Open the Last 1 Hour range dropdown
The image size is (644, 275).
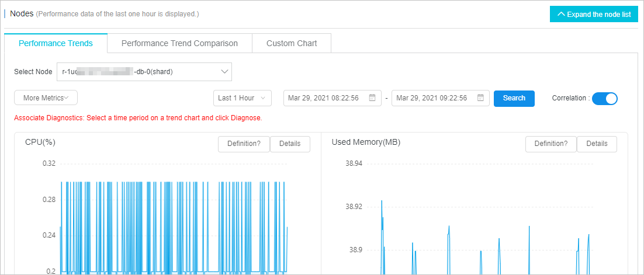pyautogui.click(x=243, y=98)
